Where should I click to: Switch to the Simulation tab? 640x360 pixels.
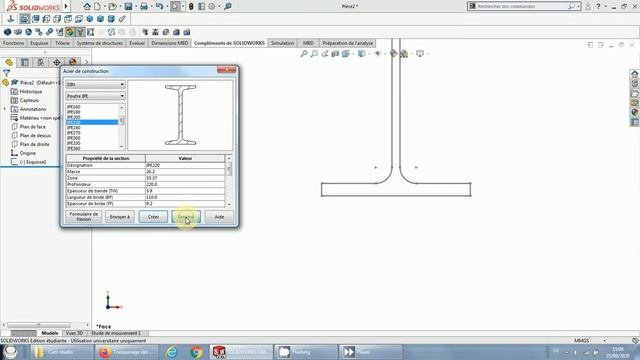coord(282,43)
